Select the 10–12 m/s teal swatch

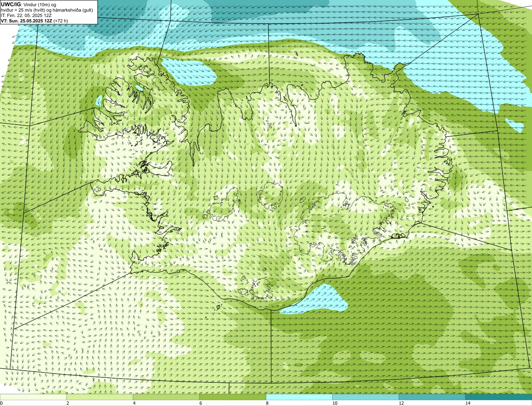pos(366,397)
